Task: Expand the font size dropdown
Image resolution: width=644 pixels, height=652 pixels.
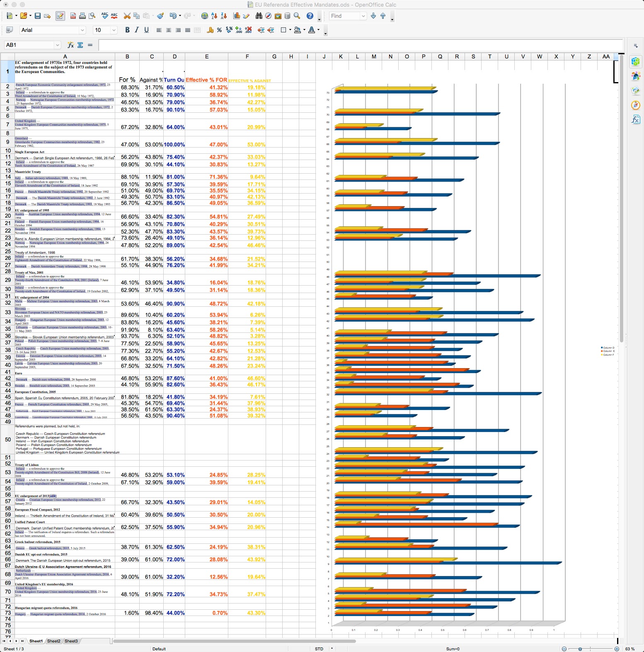Action: tap(114, 30)
